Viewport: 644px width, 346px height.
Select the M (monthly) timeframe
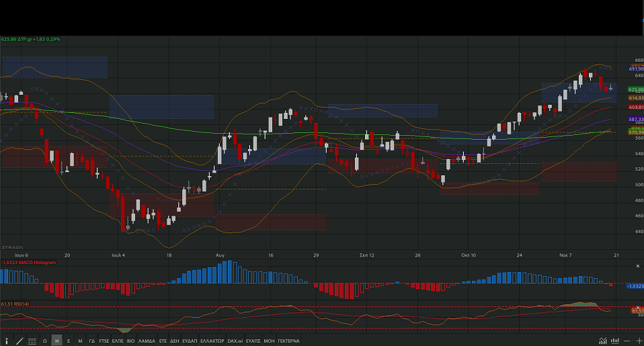point(80,341)
